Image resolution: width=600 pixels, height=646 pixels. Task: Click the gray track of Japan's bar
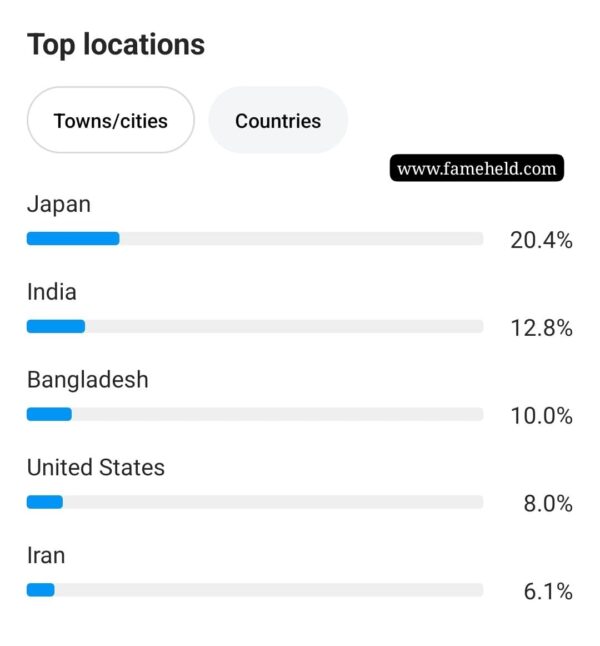(x=301, y=239)
